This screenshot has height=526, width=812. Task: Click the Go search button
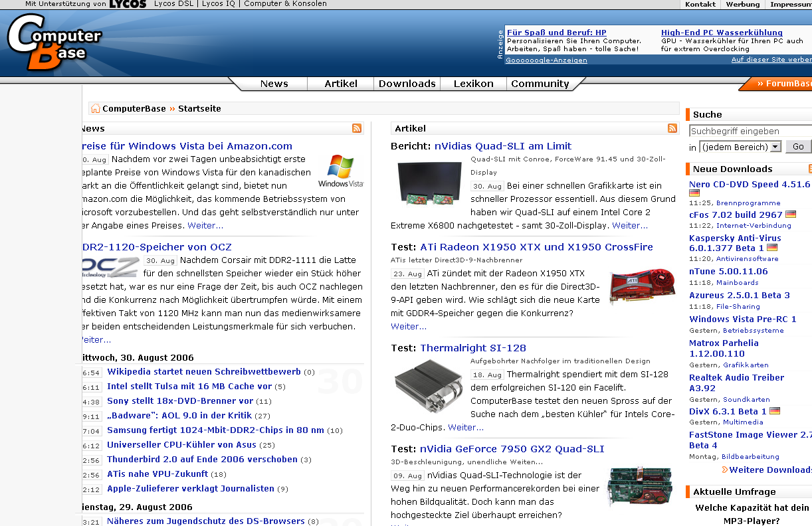tap(798, 147)
